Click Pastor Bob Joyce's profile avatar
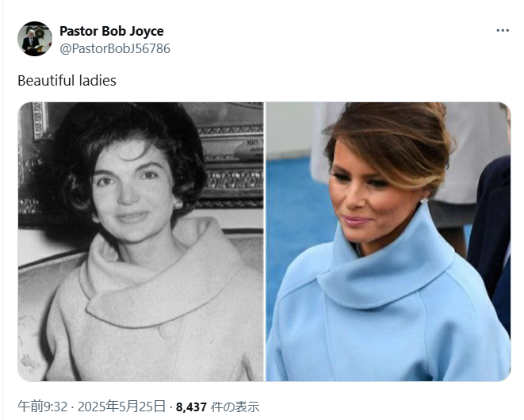The image size is (524, 420). (35, 39)
